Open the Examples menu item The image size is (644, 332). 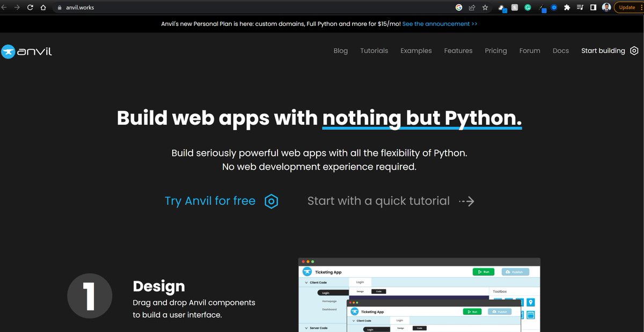[416, 50]
